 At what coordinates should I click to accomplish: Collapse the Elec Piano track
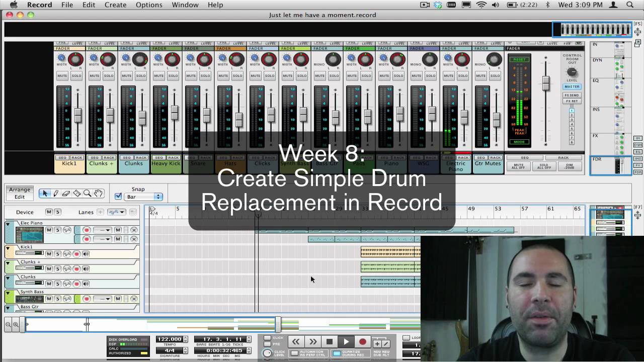[8, 223]
